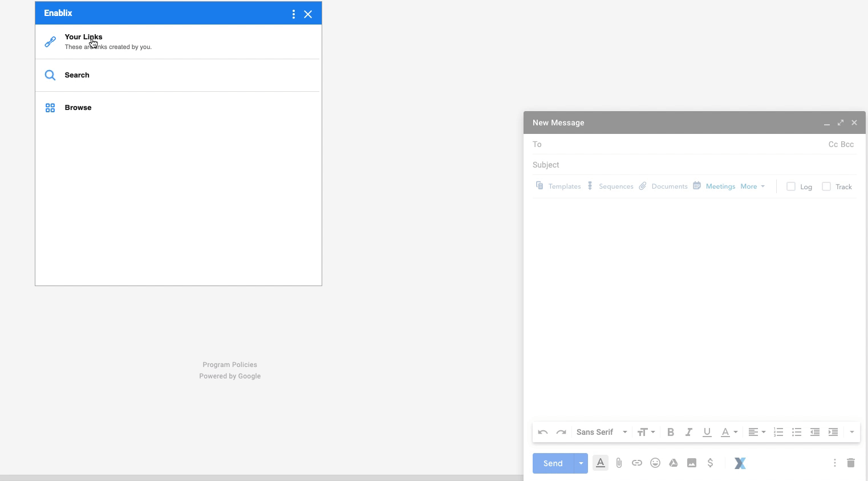Close the Enablix panel
Screen dimensions: 868x481
[x=308, y=14]
